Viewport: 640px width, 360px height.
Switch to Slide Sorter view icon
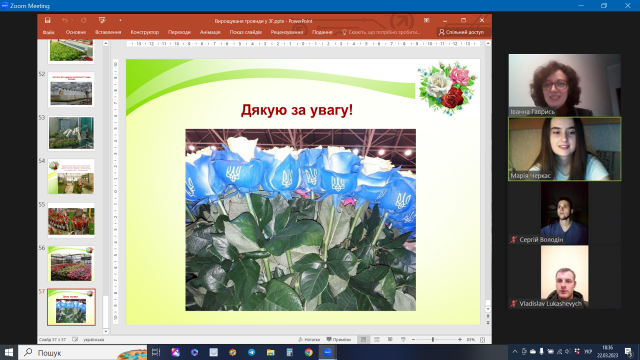pos(377,340)
